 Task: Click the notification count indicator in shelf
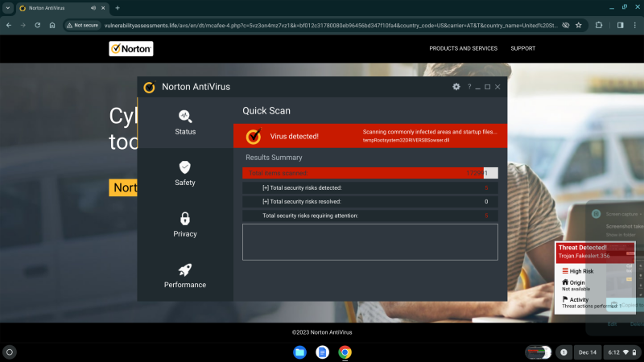click(563, 352)
